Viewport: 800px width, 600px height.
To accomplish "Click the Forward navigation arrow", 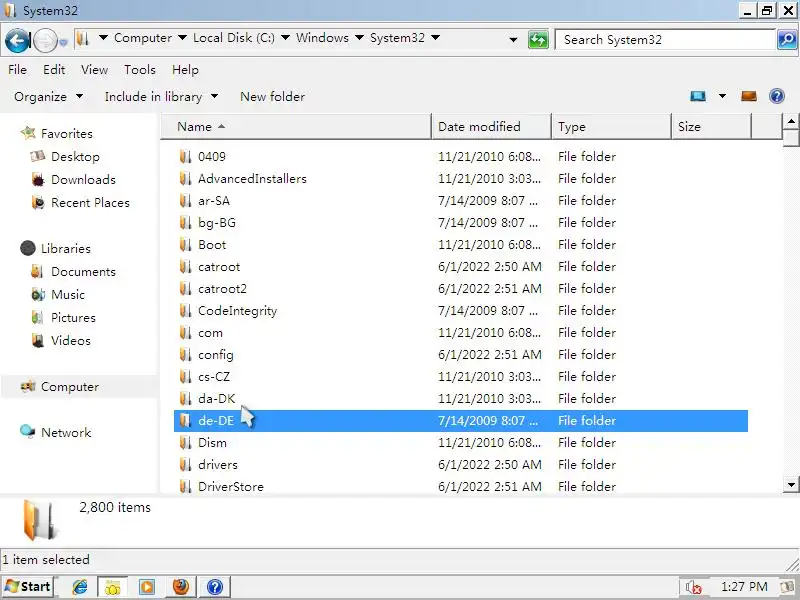I will (x=45, y=40).
